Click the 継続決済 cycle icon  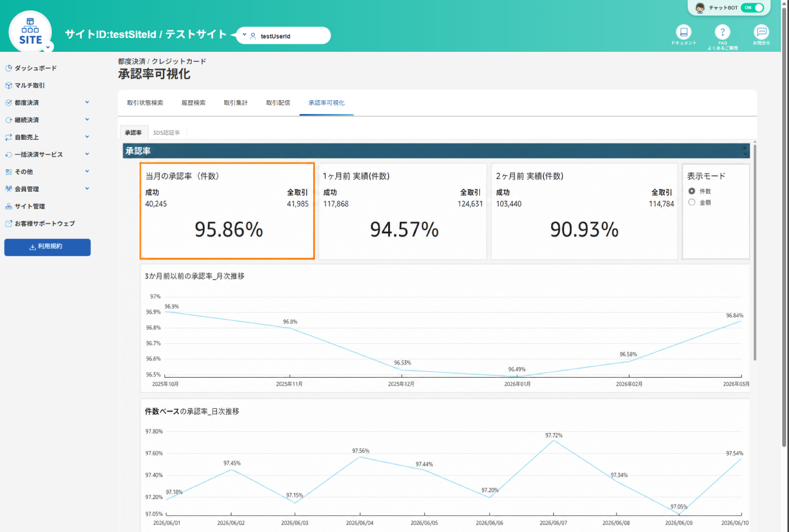point(9,120)
